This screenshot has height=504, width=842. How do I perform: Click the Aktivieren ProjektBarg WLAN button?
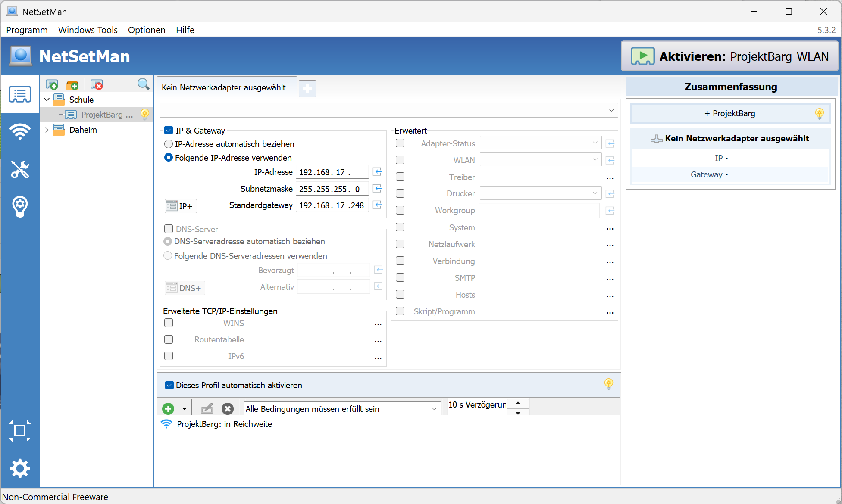729,56
